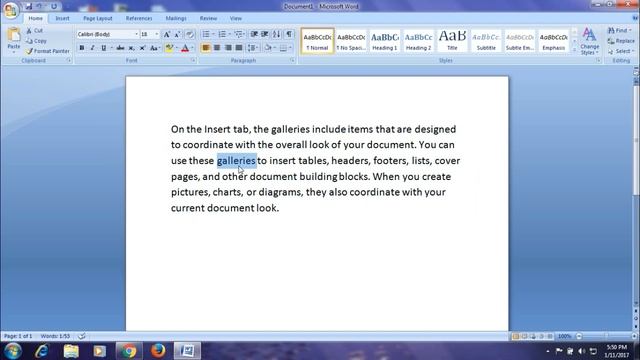Cut the selected text
640x360 pixels.
coord(34,31)
